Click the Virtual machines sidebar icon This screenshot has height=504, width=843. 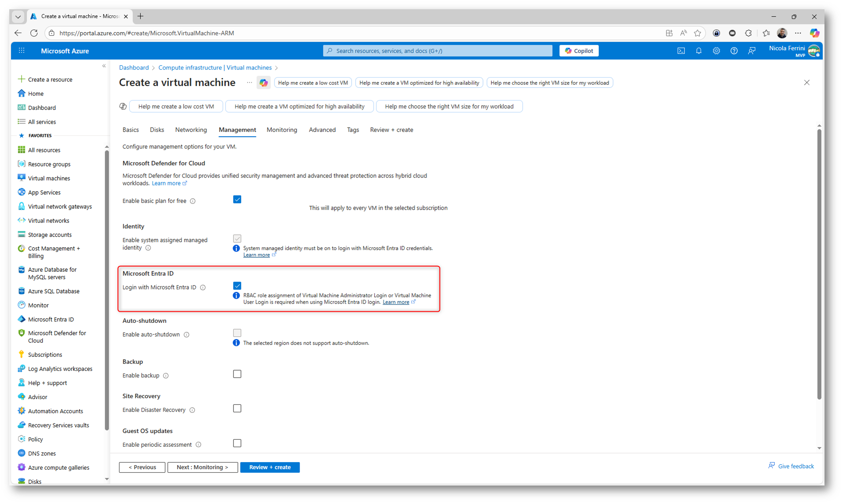click(21, 178)
